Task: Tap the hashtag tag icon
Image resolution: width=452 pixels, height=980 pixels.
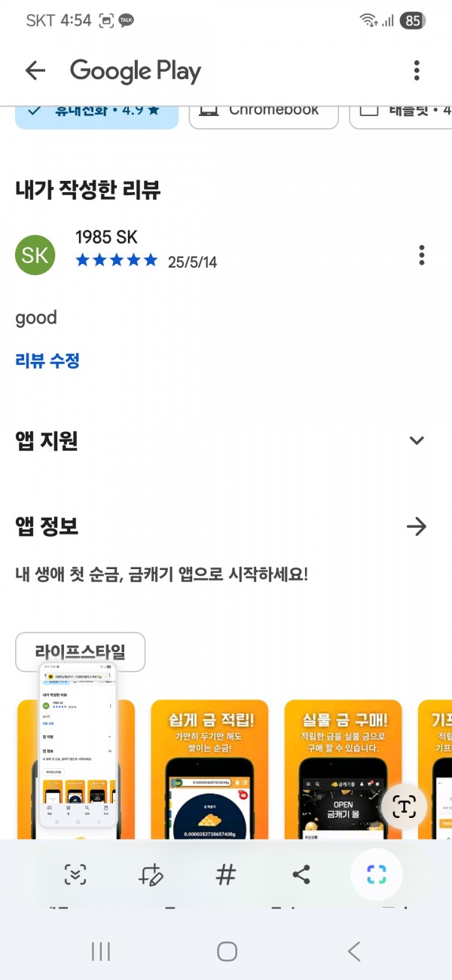Action: pos(226,875)
